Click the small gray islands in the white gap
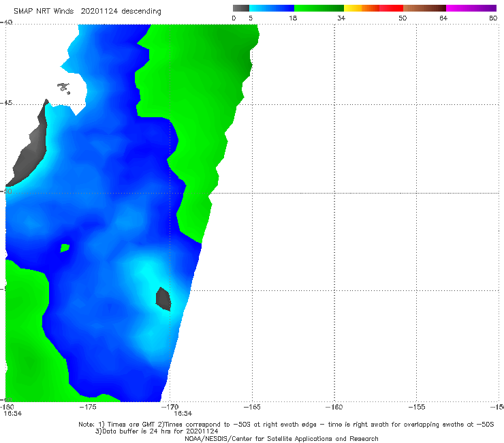This screenshot has height=443, width=504. [x=63, y=88]
